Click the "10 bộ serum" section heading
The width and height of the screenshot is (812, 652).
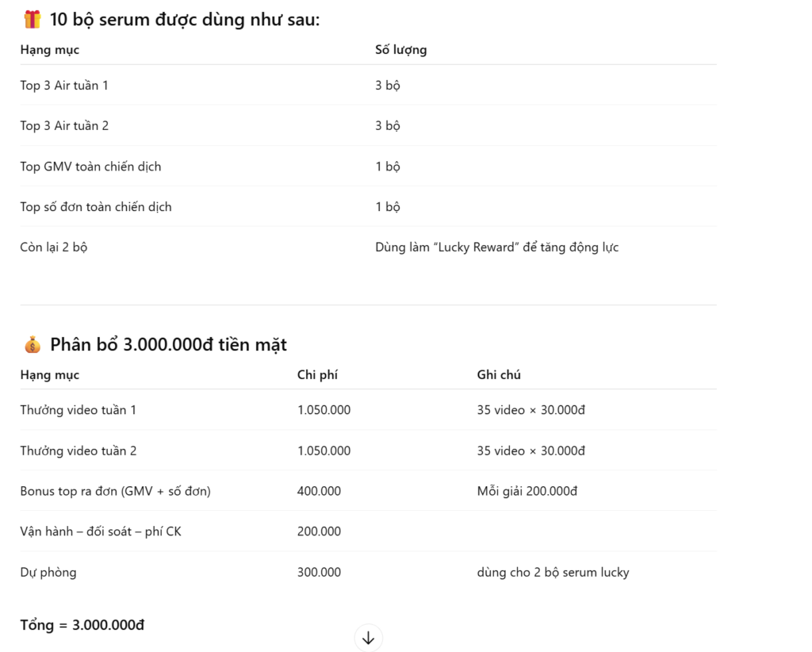pyautogui.click(x=184, y=20)
